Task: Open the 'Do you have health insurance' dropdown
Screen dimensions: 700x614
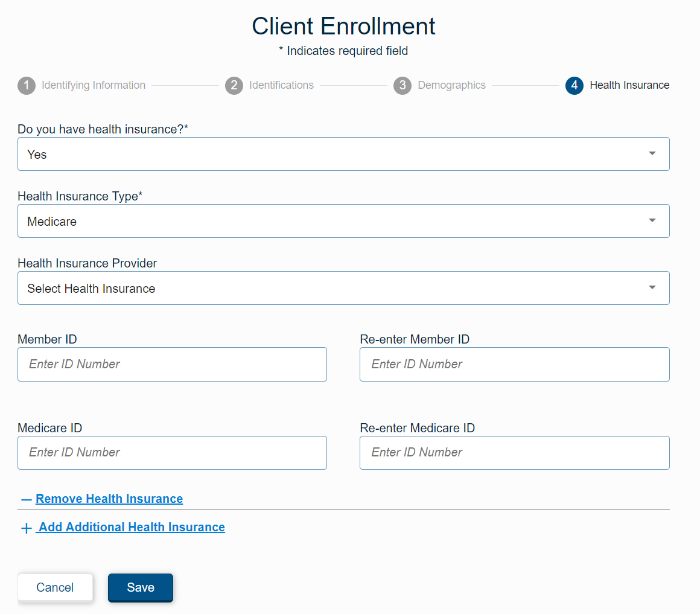Action: (x=343, y=154)
